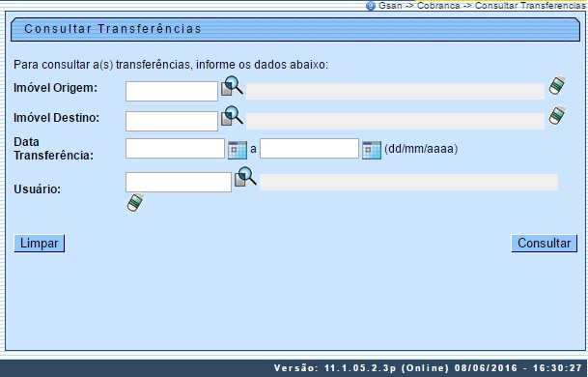Clear Imóvel Origem with the eraser icon
Screen dimensions: 588x377
(557, 86)
